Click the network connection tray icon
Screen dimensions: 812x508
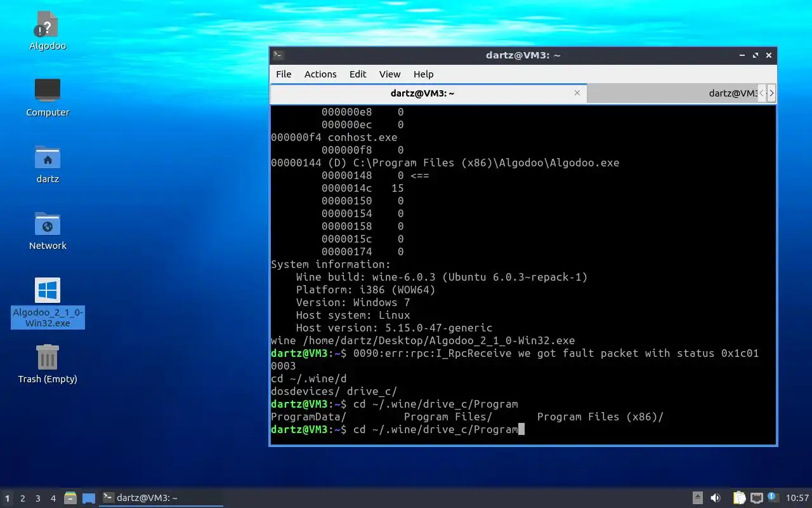coord(756,498)
